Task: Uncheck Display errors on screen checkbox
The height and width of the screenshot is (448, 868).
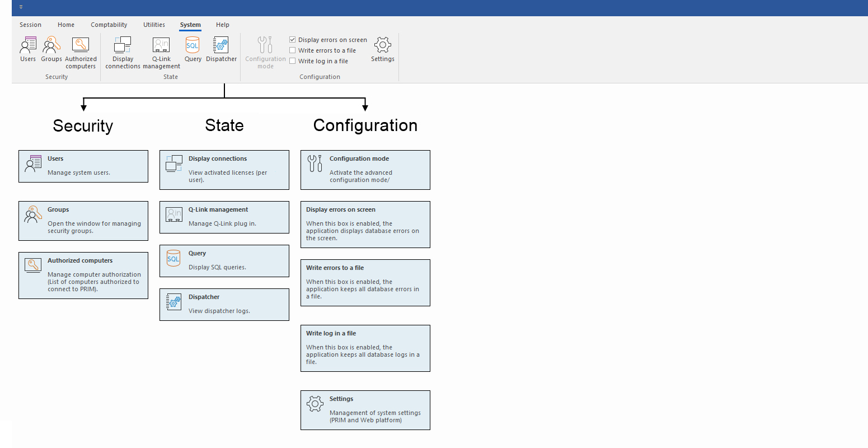Action: tap(293, 40)
